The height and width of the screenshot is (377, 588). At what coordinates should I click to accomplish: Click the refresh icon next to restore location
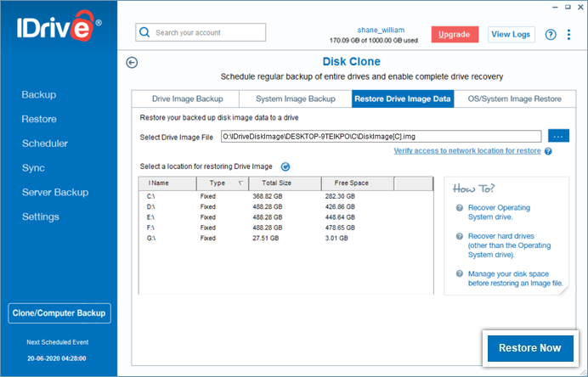pyautogui.click(x=286, y=166)
